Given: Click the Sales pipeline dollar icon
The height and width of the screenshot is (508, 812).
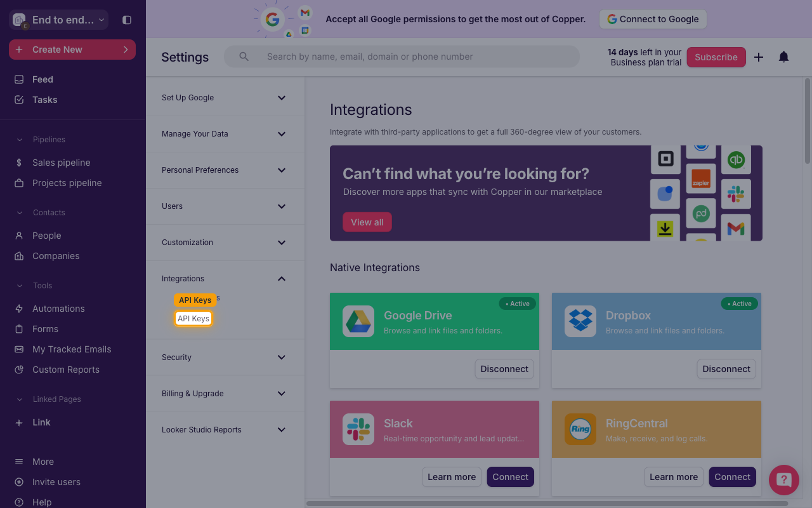Looking at the screenshot, I should point(19,163).
